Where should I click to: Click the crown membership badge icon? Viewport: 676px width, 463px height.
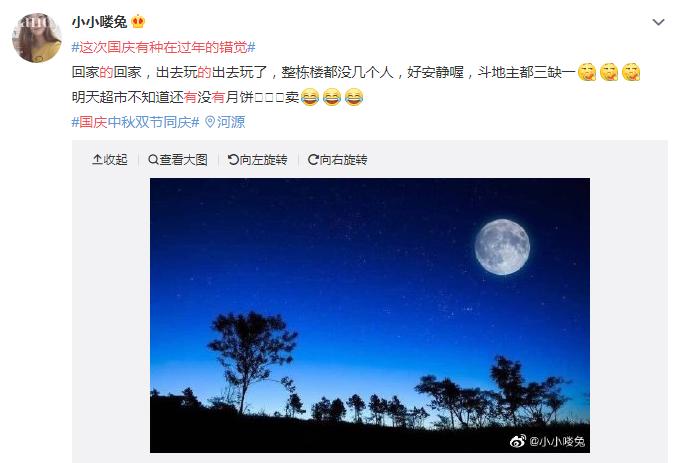(x=138, y=21)
